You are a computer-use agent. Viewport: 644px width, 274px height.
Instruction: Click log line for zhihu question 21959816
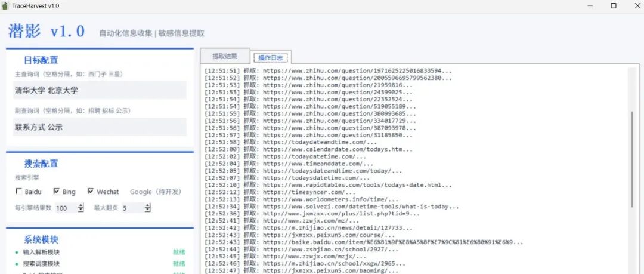point(308,85)
